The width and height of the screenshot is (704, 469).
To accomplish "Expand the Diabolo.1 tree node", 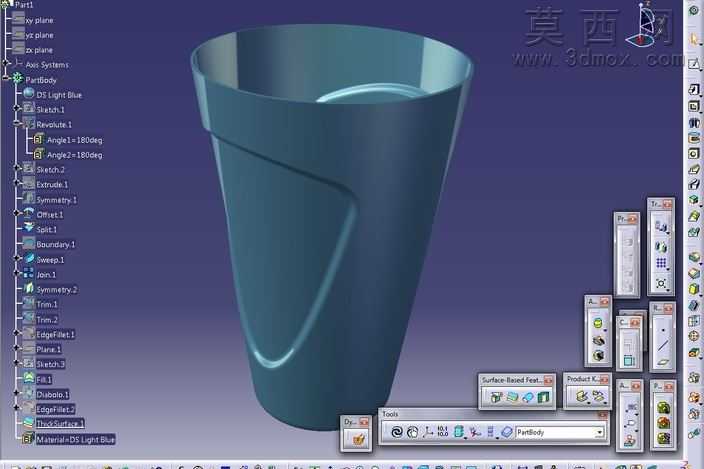I will point(17,393).
